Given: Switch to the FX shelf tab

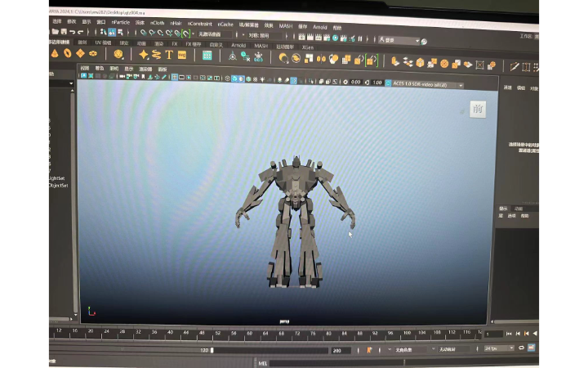Looking at the screenshot, I should point(175,44).
